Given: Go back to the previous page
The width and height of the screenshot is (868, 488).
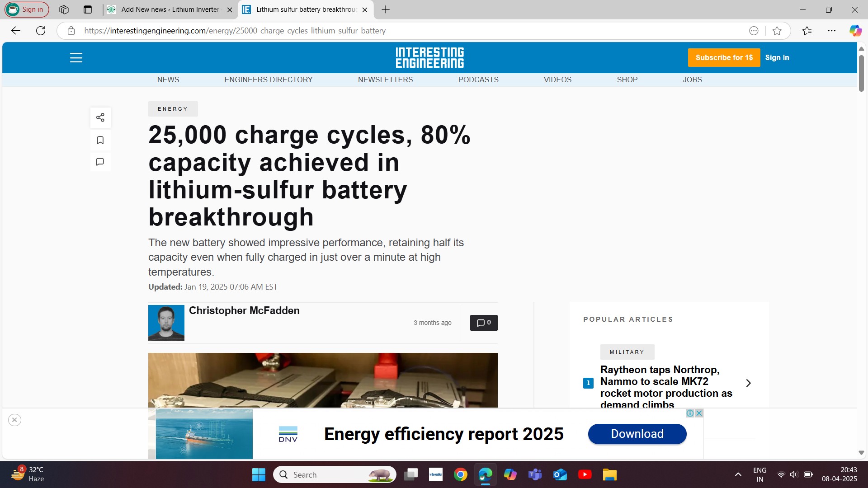Looking at the screenshot, I should click(16, 30).
